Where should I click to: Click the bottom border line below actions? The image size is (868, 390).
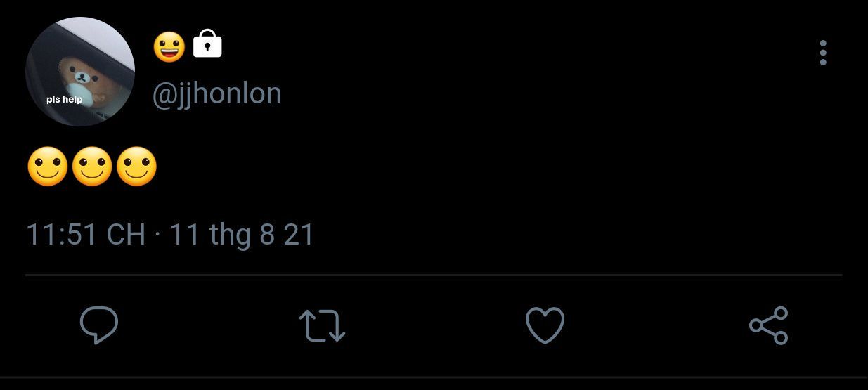[434, 377]
